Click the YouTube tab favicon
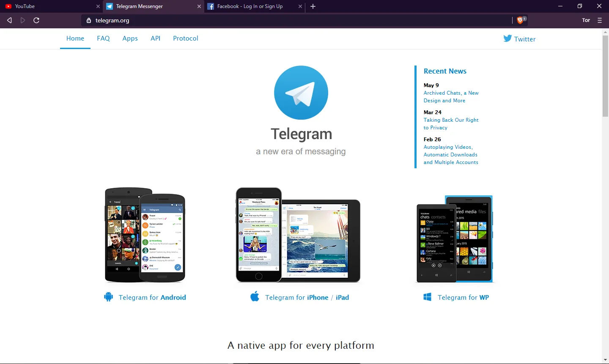Image resolution: width=609 pixels, height=364 pixels. pos(8,6)
